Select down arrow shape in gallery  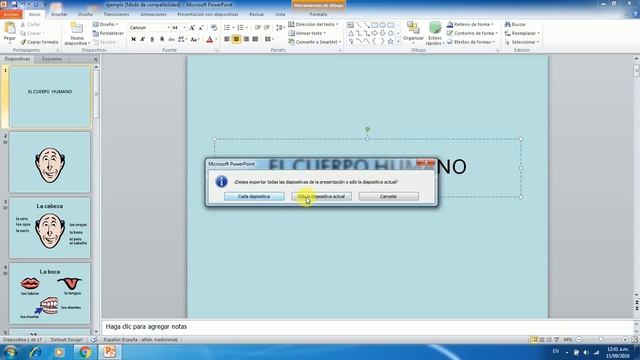382,33
